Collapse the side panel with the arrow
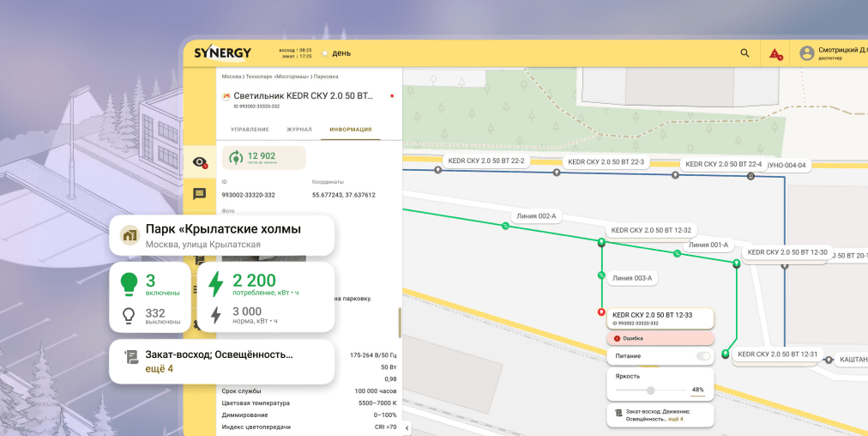 point(407,427)
